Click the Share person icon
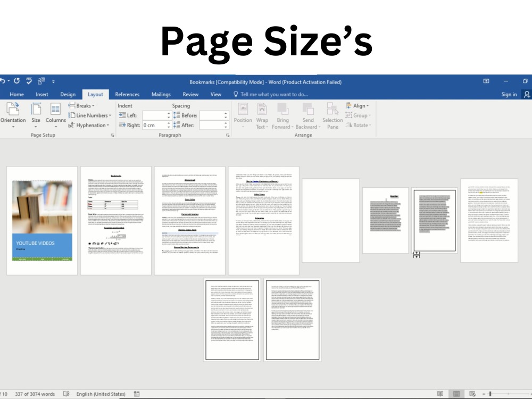The width and height of the screenshot is (532, 399). click(x=527, y=94)
